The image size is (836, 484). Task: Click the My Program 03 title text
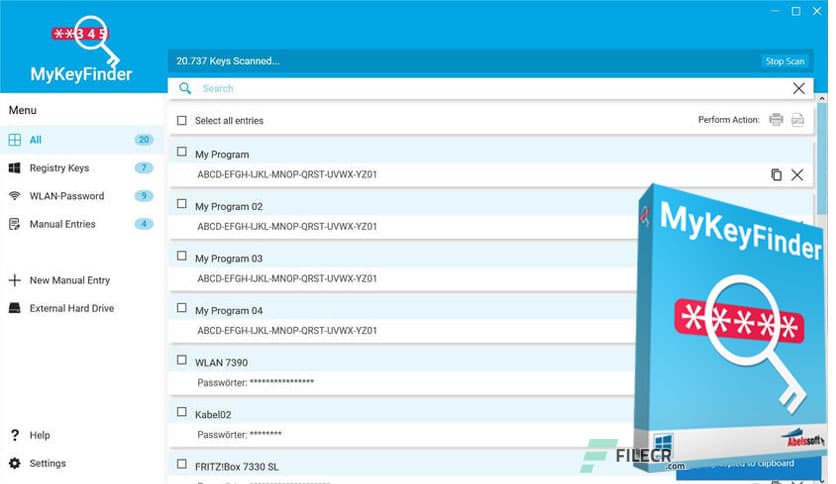[x=229, y=259]
